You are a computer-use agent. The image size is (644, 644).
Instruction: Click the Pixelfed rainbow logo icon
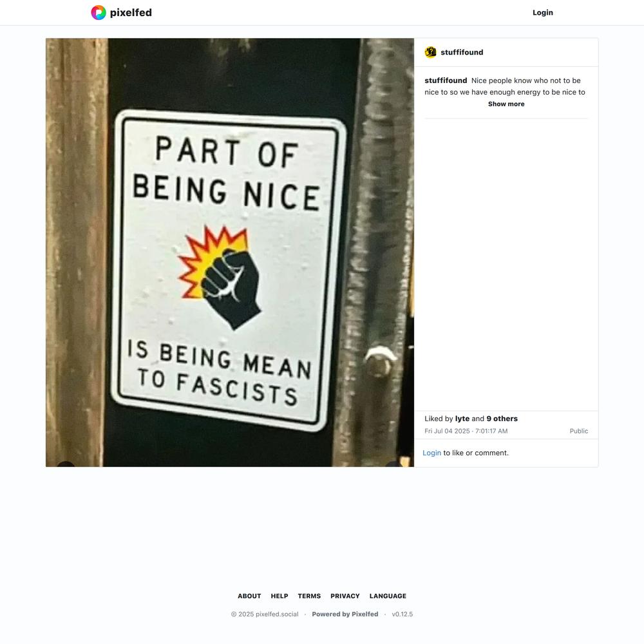[99, 13]
